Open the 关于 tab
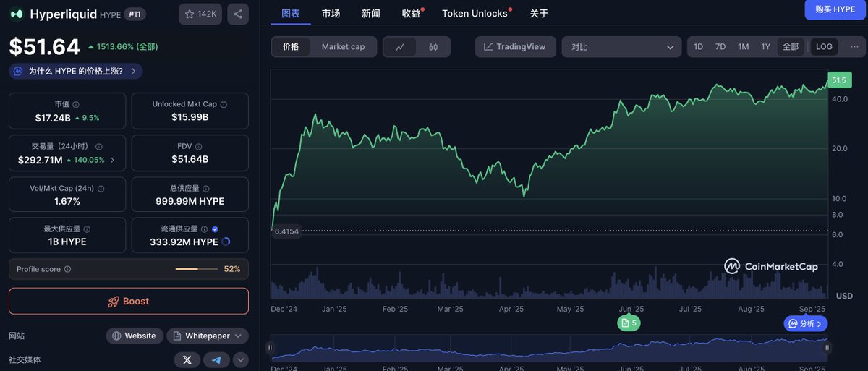This screenshot has height=371, width=868. coord(539,13)
